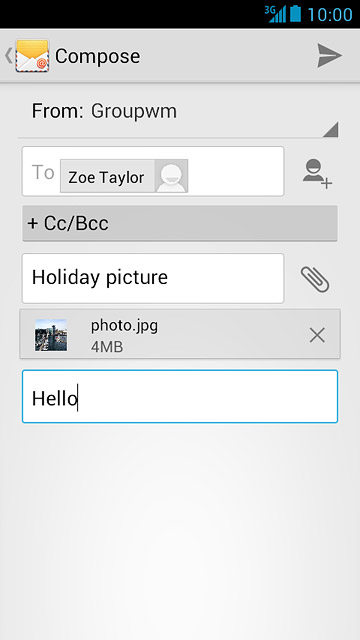Place cursor in the Hello message body
This screenshot has height=640, width=360.
pos(180,396)
